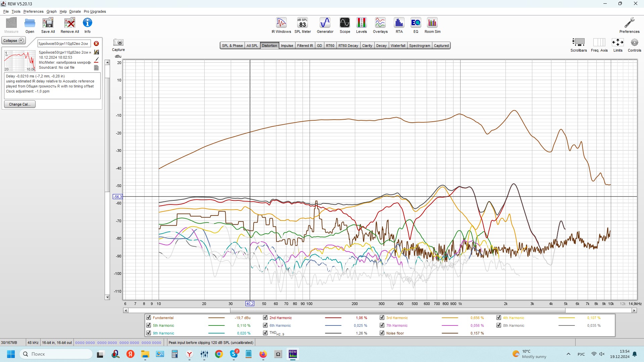Viewport: 644px width, 362px height.
Task: Switch to the Waterfall tab
Action: click(x=398, y=46)
